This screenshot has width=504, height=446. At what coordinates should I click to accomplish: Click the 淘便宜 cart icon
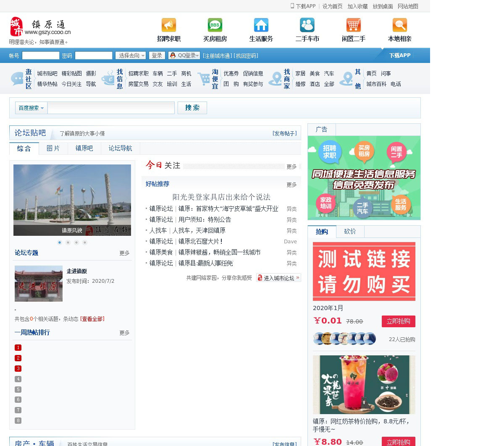pyautogui.click(x=204, y=78)
